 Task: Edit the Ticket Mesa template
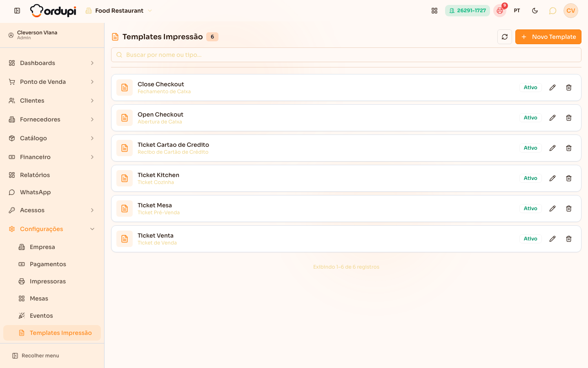click(552, 209)
